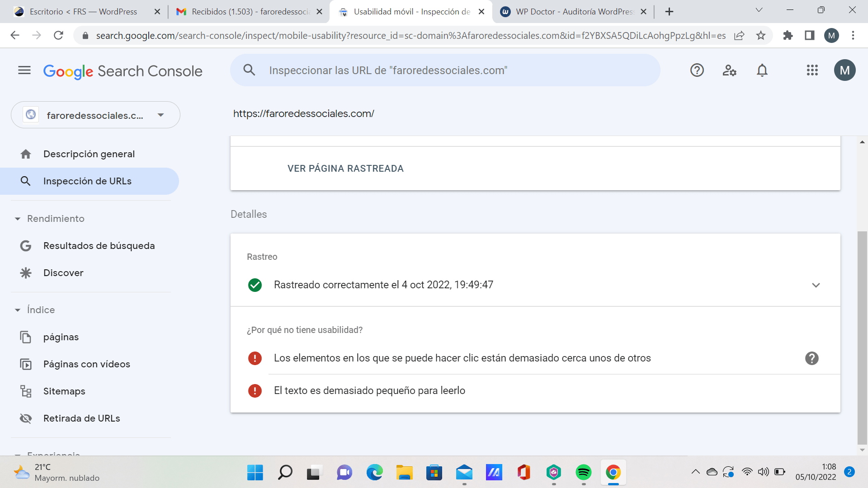868x488 pixels.
Task: Click the scrollbar down arrow
Action: tap(862, 450)
